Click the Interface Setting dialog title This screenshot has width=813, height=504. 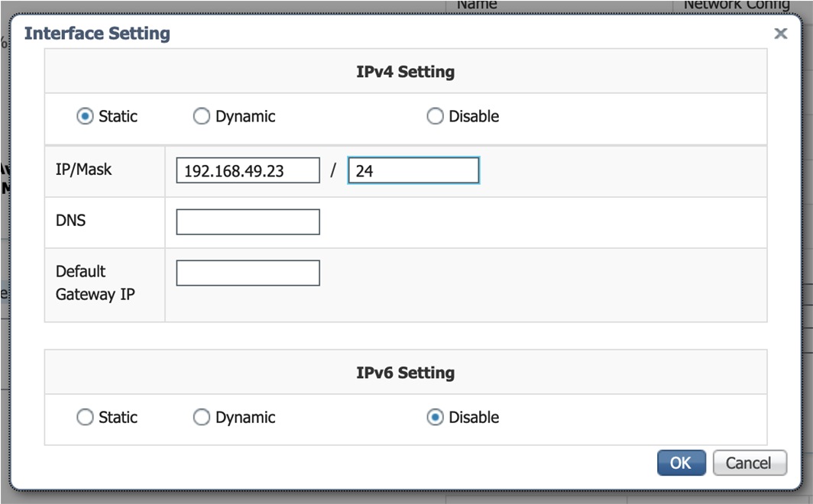coord(97,34)
